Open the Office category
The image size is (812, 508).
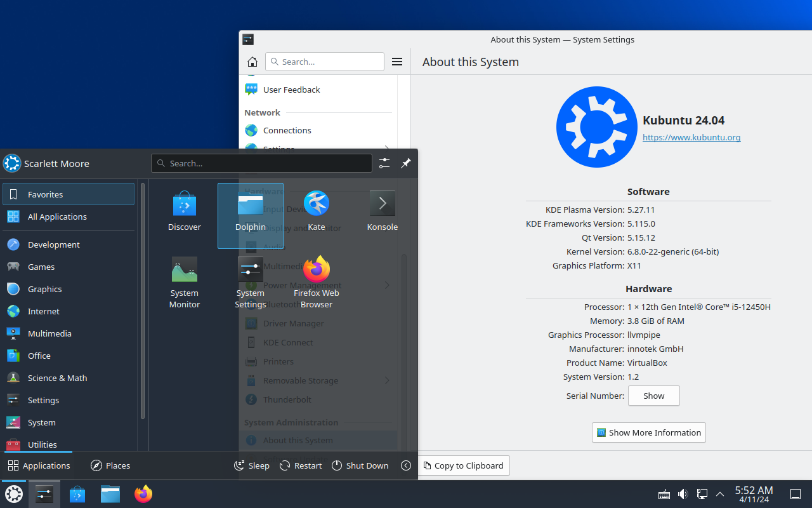click(69, 356)
